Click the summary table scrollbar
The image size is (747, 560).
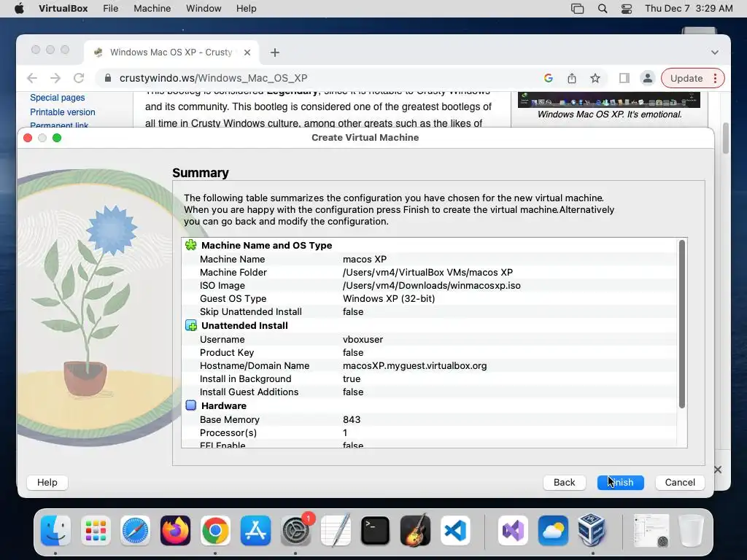(x=682, y=324)
